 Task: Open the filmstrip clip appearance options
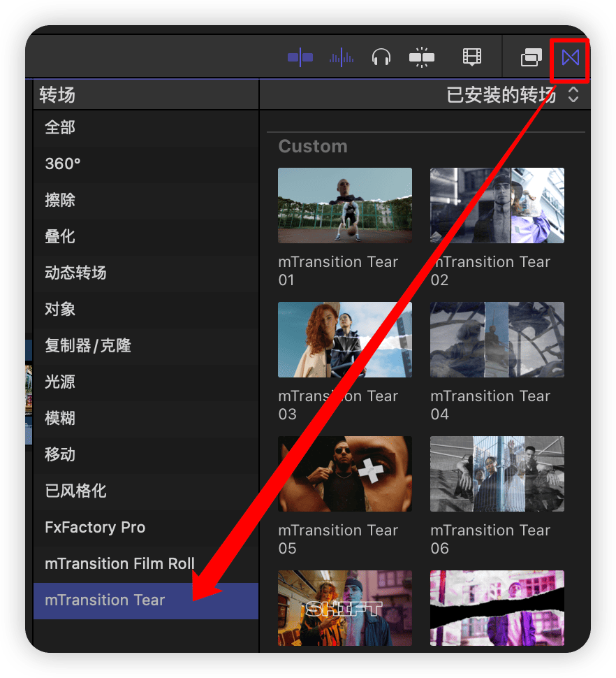pyautogui.click(x=473, y=57)
